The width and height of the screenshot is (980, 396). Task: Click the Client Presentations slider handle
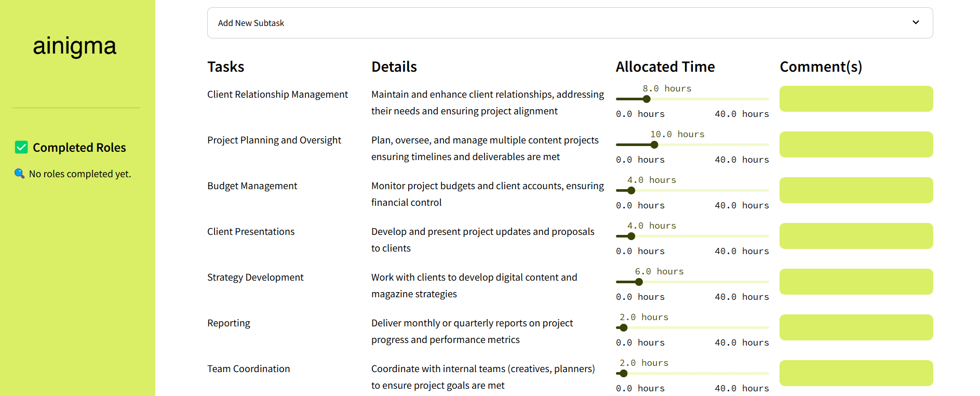[x=632, y=236]
